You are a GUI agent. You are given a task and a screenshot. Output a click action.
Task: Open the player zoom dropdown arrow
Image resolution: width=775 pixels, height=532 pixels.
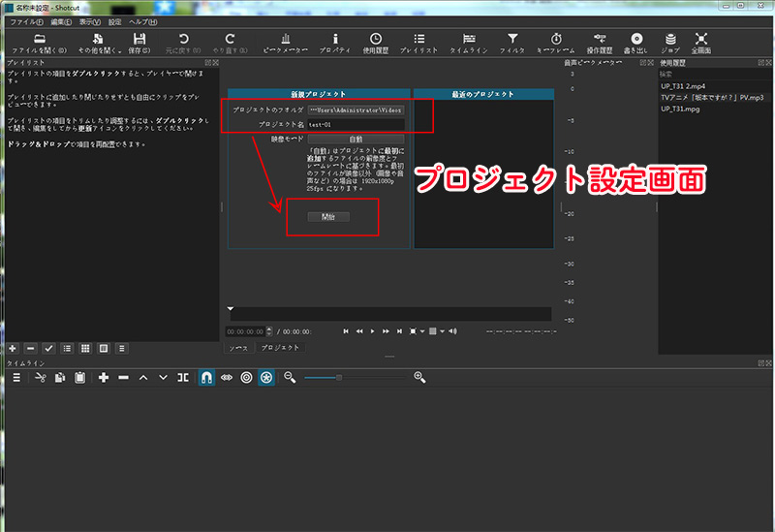[x=422, y=331]
